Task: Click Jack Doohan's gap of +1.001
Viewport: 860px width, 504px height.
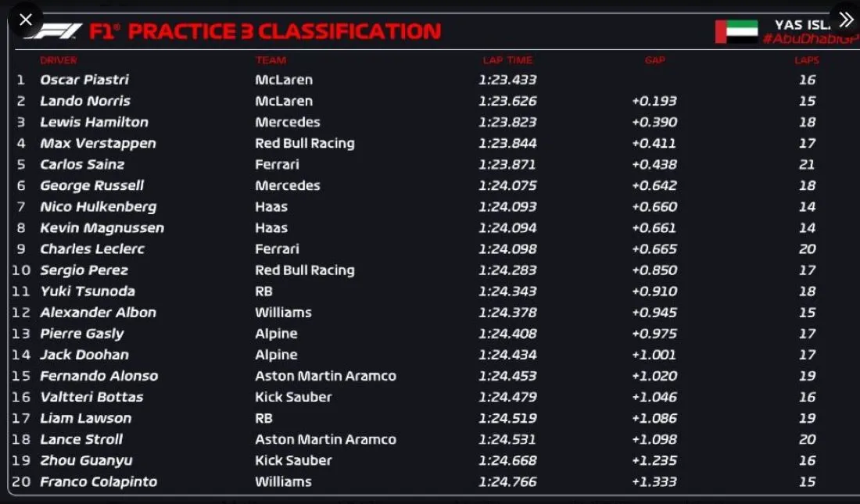Action: click(654, 355)
